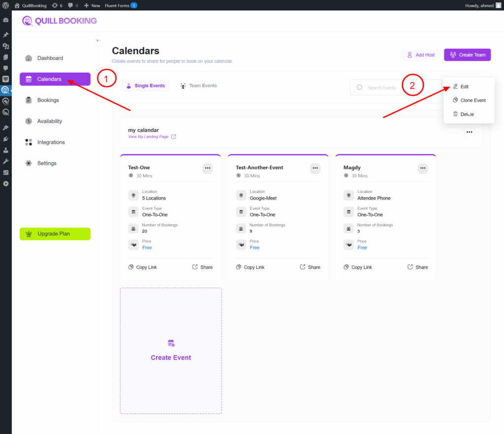The width and height of the screenshot is (504, 434).
Task: Click the Create Team button
Action: point(467,55)
